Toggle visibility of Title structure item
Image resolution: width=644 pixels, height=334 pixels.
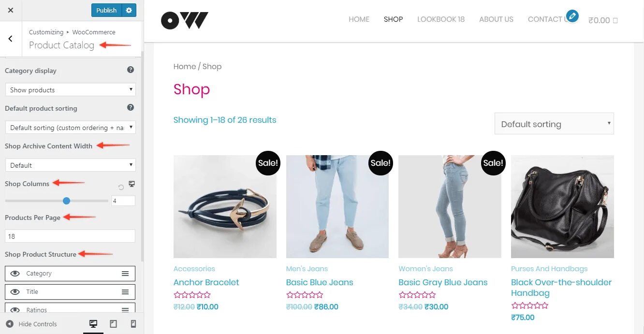[15, 292]
